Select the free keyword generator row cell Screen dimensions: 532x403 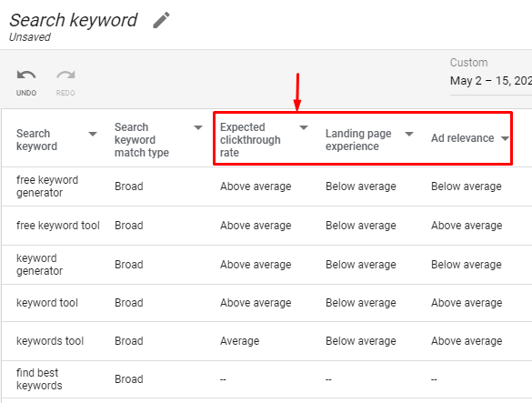(x=47, y=186)
